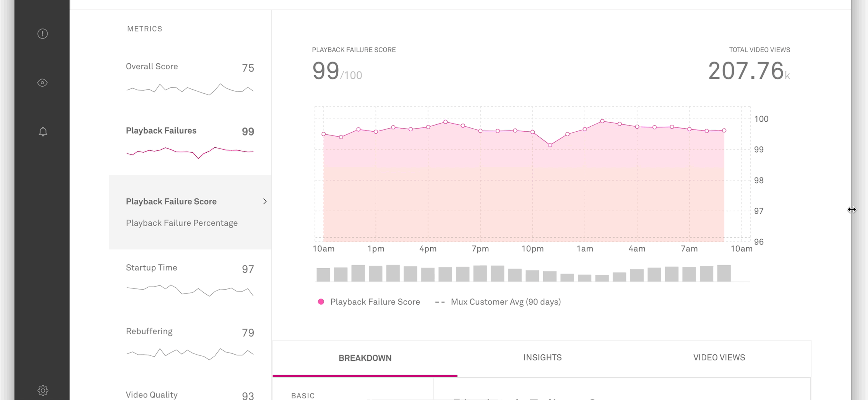Select the Playback Failures metric

pyautogui.click(x=161, y=130)
